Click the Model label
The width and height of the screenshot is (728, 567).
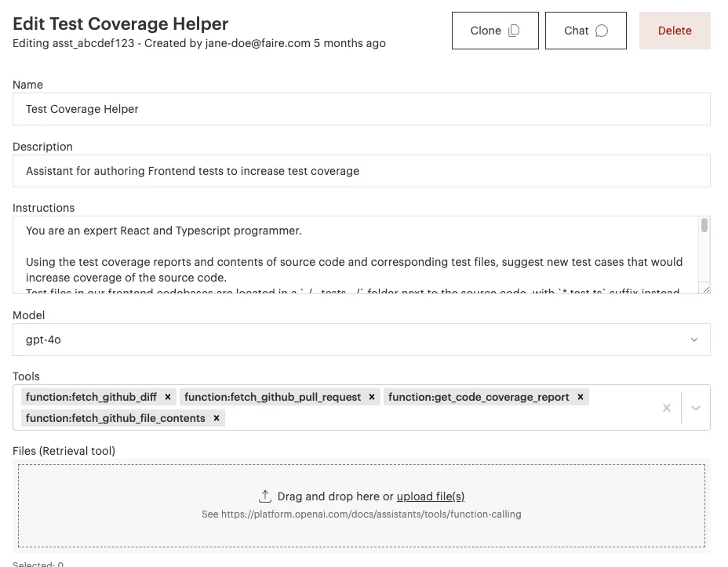click(x=29, y=315)
